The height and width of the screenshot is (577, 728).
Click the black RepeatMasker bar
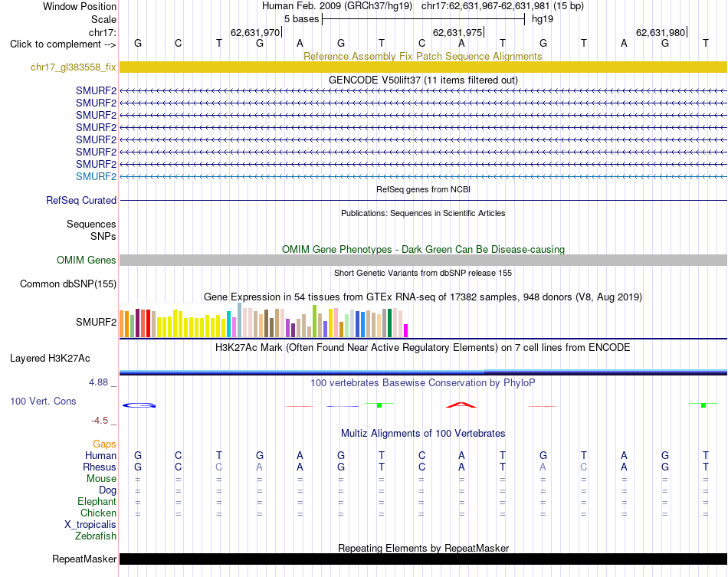tap(423, 559)
